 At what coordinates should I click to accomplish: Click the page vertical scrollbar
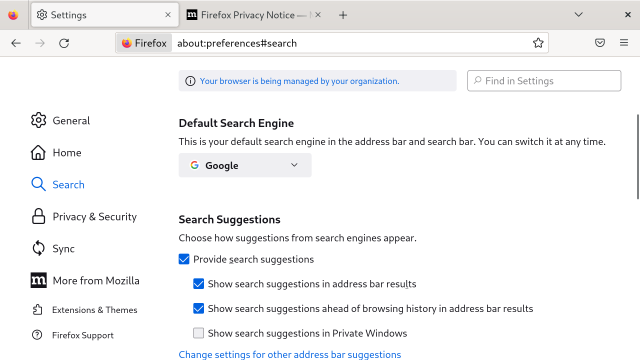[x=638, y=157]
